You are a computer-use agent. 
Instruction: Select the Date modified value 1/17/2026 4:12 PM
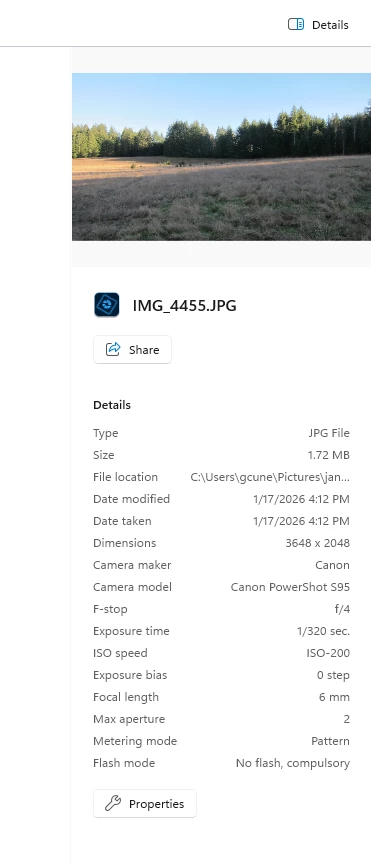(302, 499)
